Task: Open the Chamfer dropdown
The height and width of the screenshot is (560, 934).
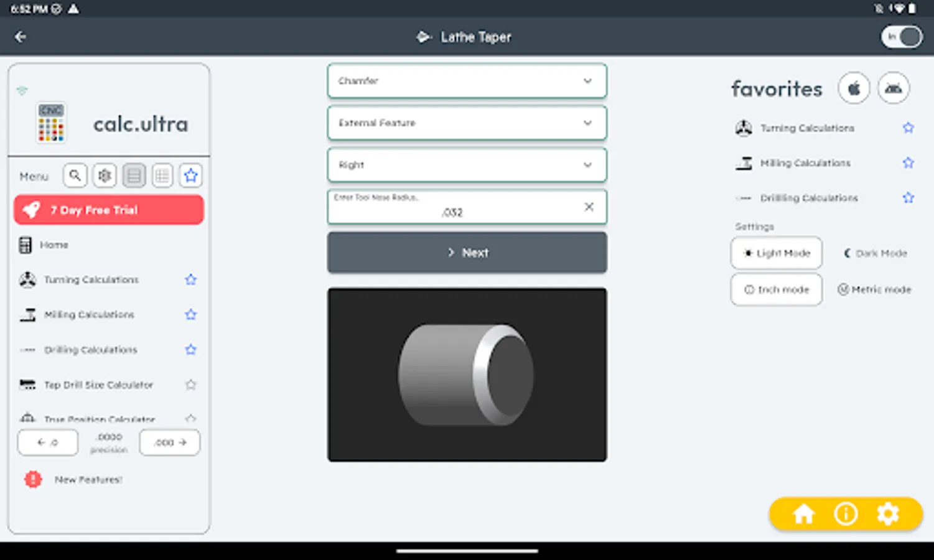Action: tap(467, 81)
